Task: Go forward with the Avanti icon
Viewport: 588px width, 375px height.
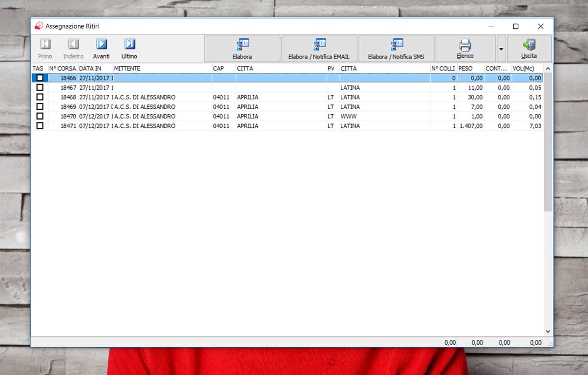Action: click(102, 44)
